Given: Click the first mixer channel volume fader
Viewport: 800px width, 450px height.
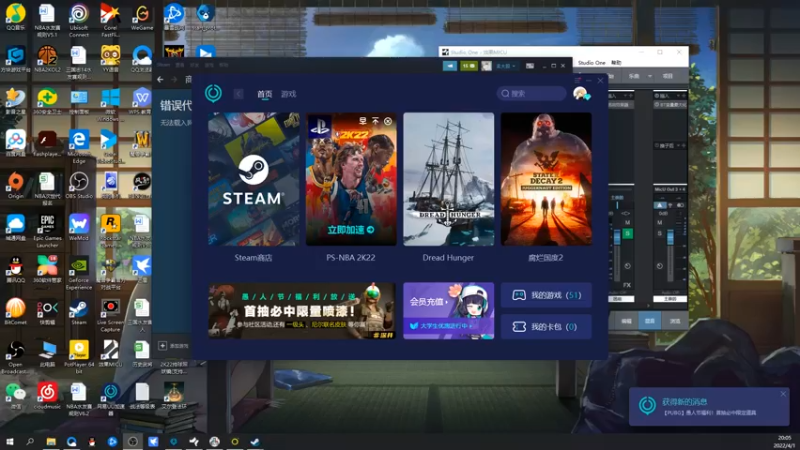Looking at the screenshot, I should (x=617, y=236).
